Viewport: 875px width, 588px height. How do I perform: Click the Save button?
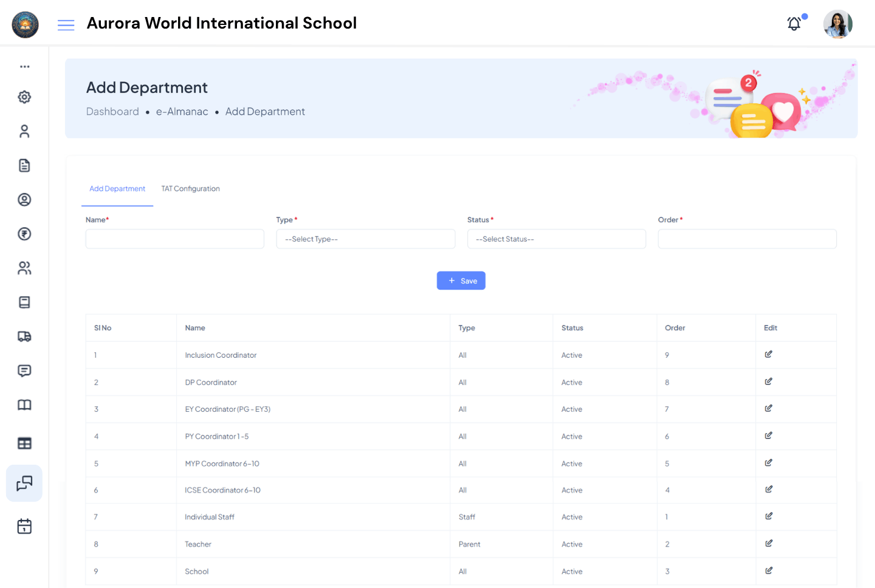[461, 280]
